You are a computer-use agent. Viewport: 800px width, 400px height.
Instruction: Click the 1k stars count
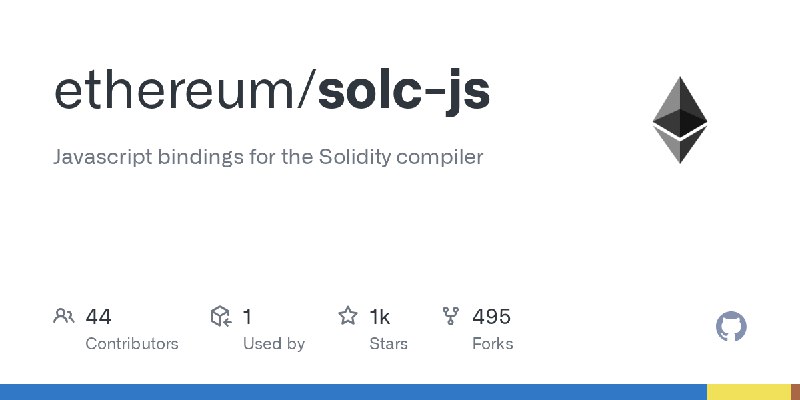coord(379,317)
